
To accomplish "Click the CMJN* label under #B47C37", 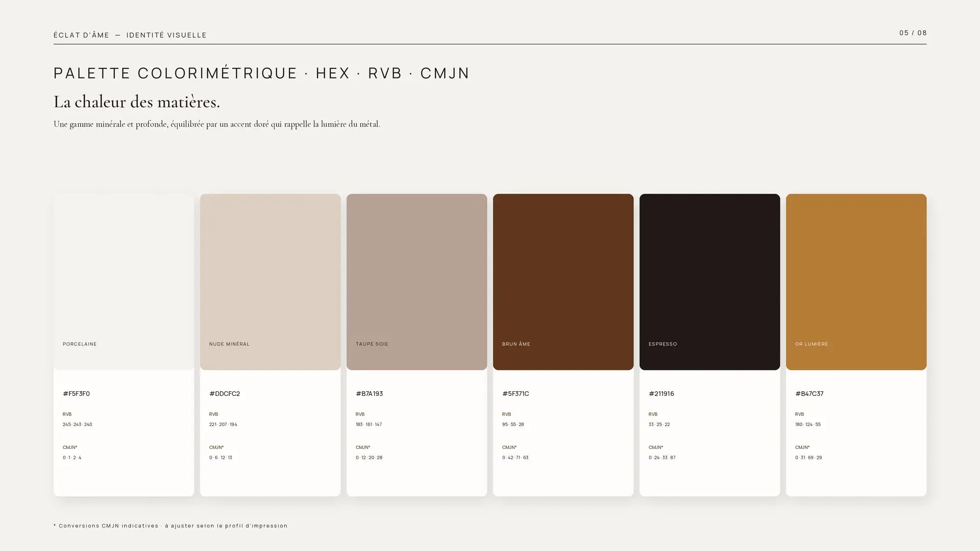I will [802, 447].
